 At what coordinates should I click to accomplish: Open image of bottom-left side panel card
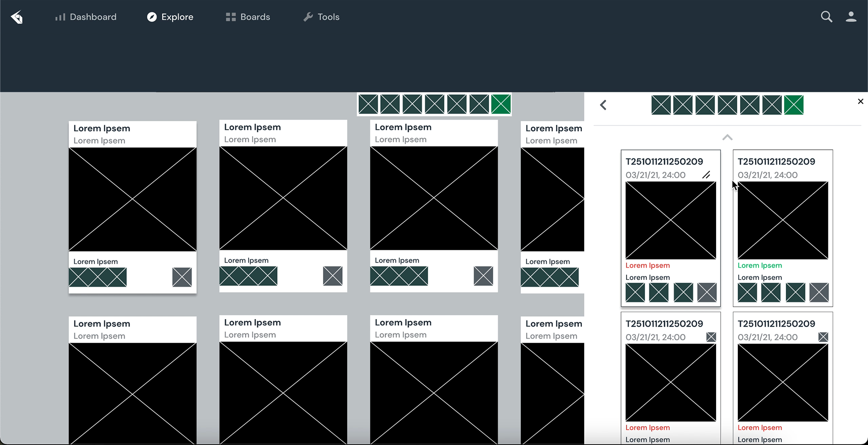[x=671, y=383]
